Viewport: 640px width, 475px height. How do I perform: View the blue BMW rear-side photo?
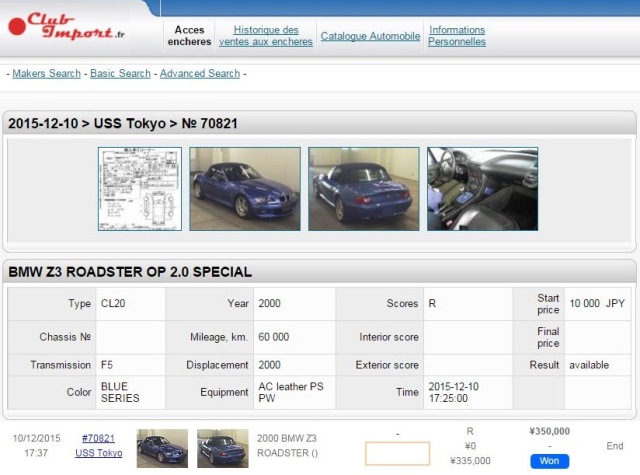click(x=363, y=189)
